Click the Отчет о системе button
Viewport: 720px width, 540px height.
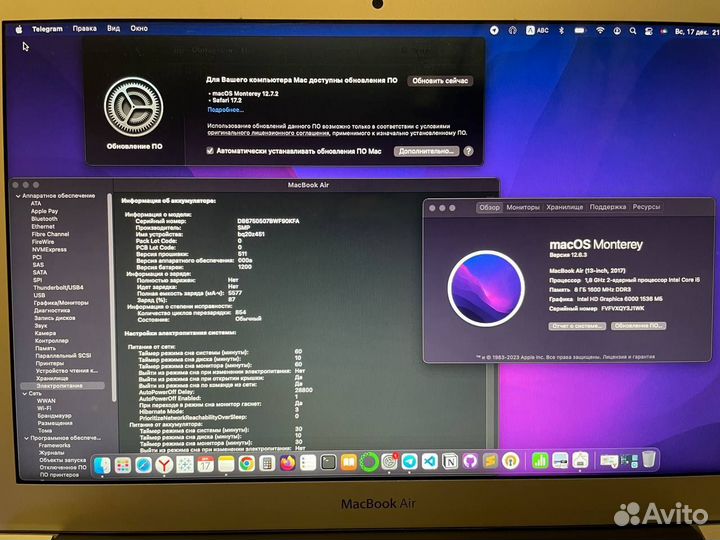point(577,326)
